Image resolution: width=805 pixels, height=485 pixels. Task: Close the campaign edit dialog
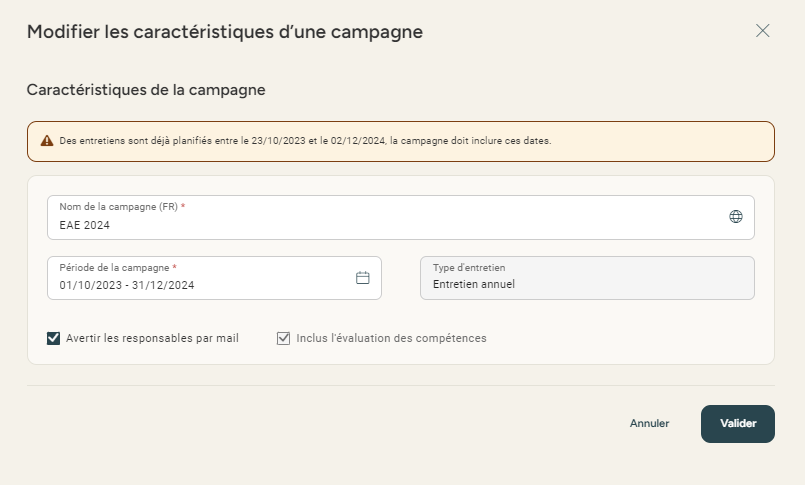pyautogui.click(x=763, y=31)
